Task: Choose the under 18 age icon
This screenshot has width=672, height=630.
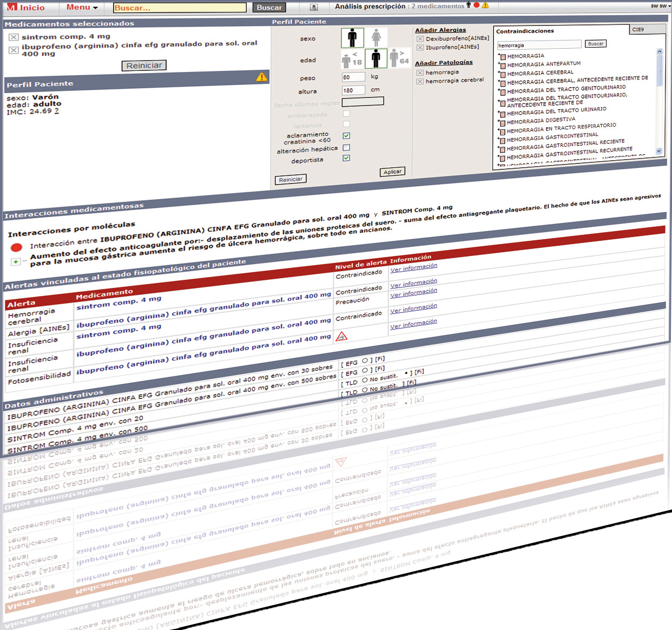Action: point(351,58)
